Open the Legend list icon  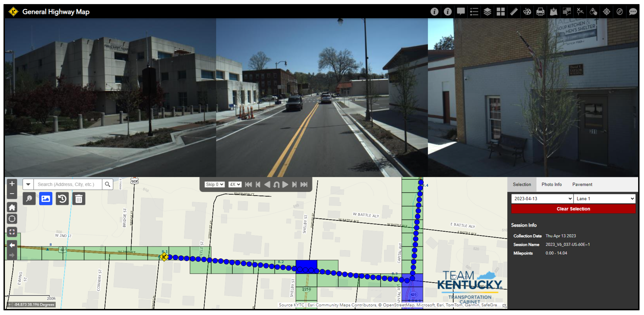pyautogui.click(x=474, y=12)
